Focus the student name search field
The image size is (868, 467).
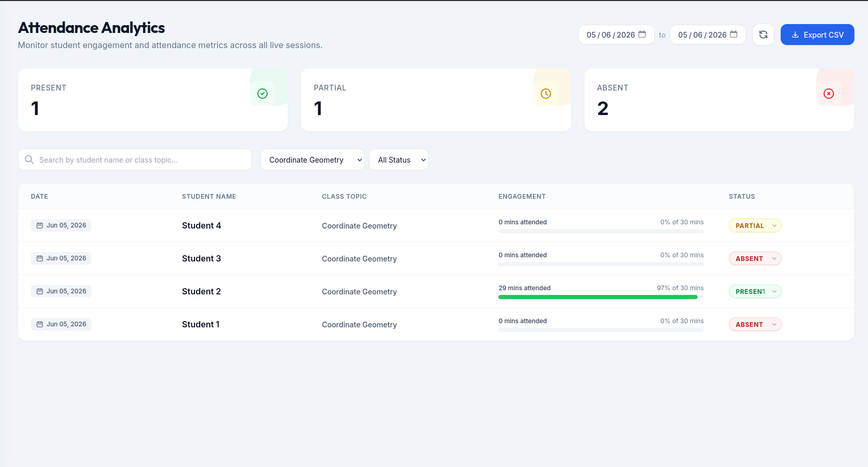click(135, 160)
